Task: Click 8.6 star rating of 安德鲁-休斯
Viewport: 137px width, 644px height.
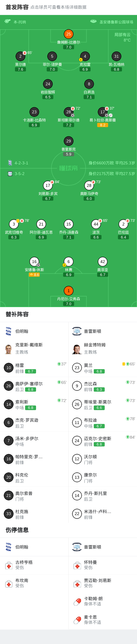Action: [34, 275]
